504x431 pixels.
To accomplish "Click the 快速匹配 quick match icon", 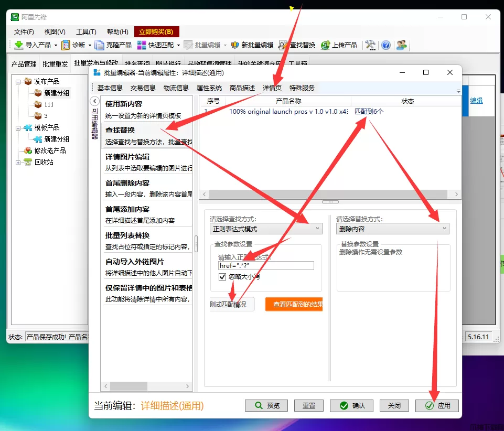I will (x=142, y=45).
